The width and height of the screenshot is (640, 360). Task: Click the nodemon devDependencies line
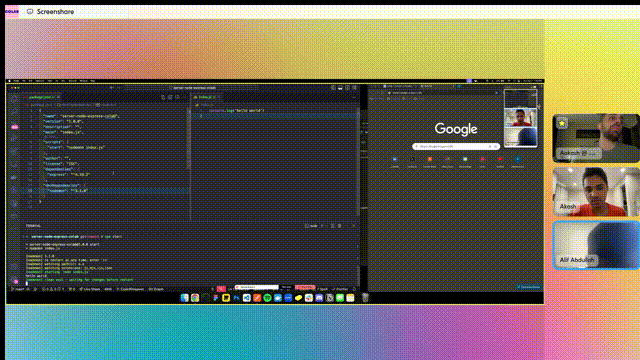pyautogui.click(x=68, y=191)
